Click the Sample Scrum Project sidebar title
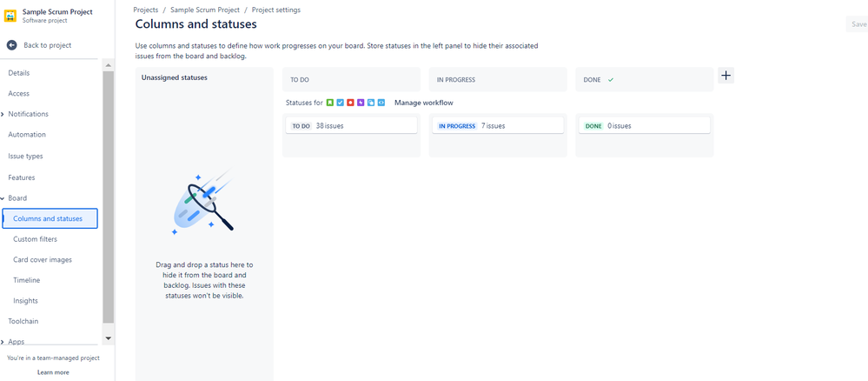Screen dimensions: 868x381 pyautogui.click(x=57, y=11)
